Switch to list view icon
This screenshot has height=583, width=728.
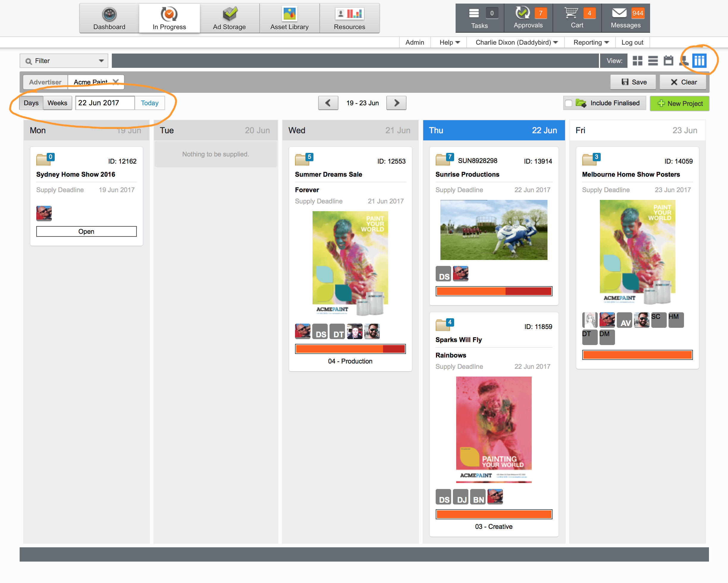[653, 61]
